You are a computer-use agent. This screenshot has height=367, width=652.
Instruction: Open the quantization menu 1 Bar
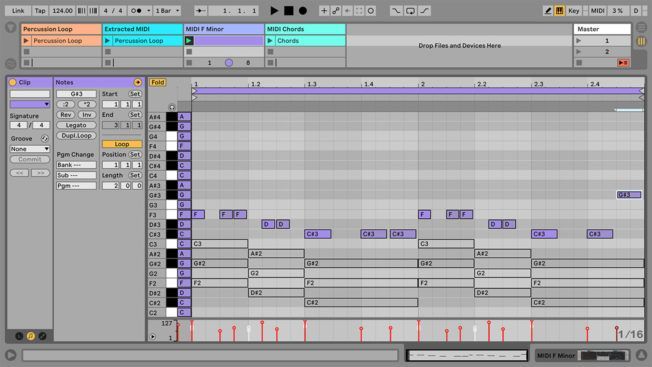point(167,11)
